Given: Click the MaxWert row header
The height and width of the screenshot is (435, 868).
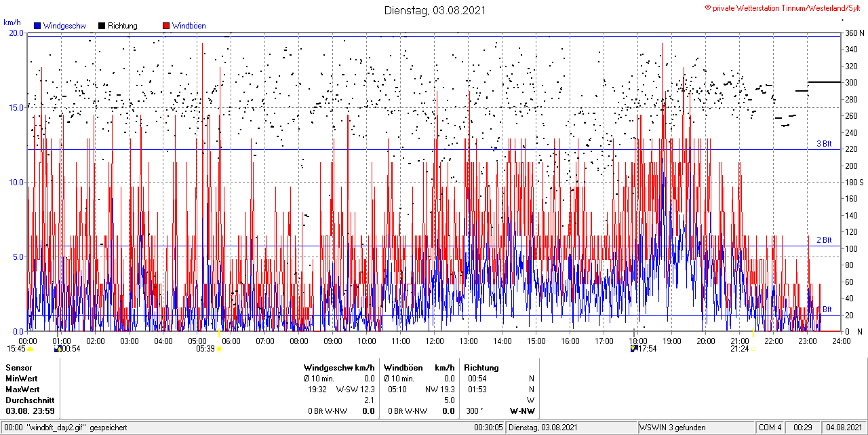Looking at the screenshot, I should 22,390.
